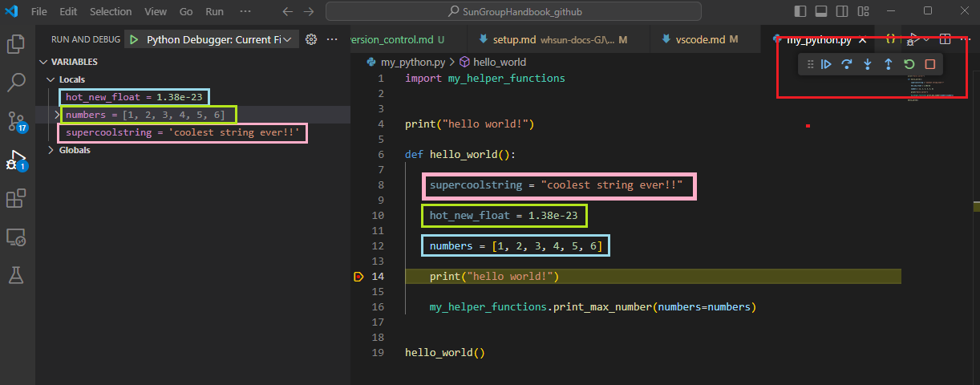The image size is (980, 385).
Task: Restart the debugging session
Action: coord(909,64)
